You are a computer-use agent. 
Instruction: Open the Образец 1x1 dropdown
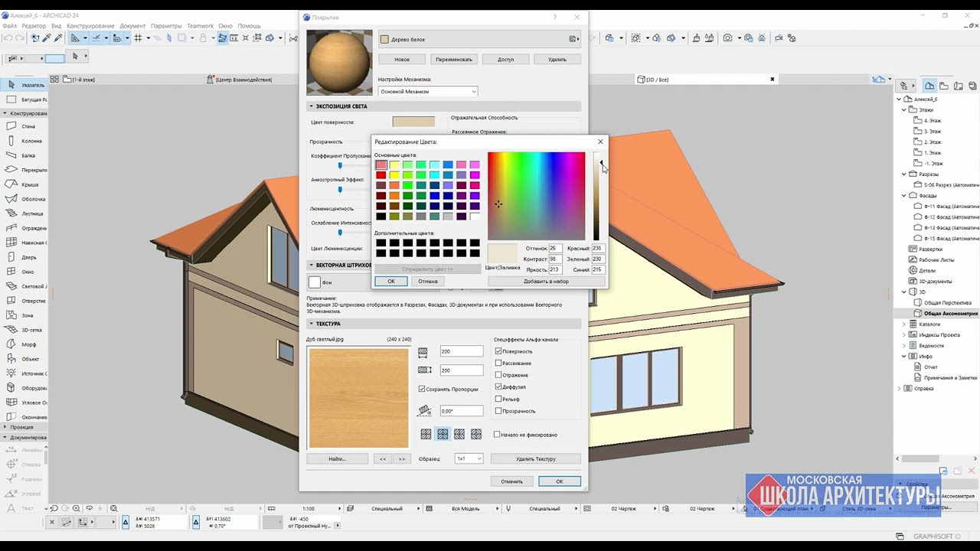click(x=469, y=459)
